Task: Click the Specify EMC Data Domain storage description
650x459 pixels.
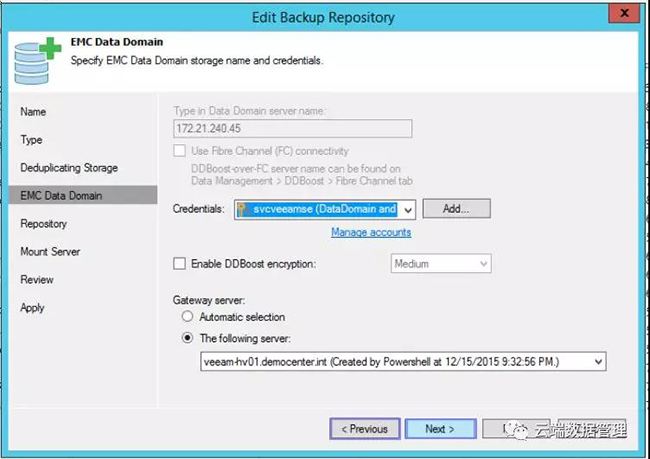Action: (197, 61)
